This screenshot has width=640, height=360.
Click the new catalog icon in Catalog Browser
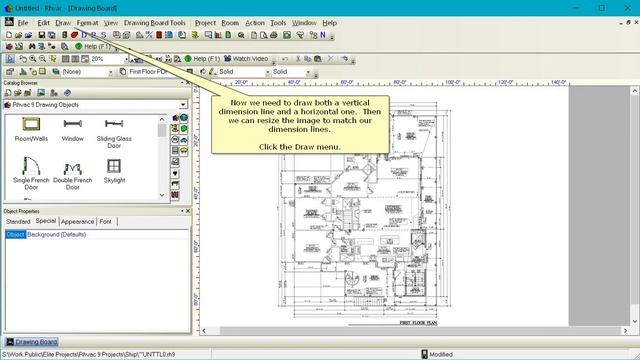point(8,93)
